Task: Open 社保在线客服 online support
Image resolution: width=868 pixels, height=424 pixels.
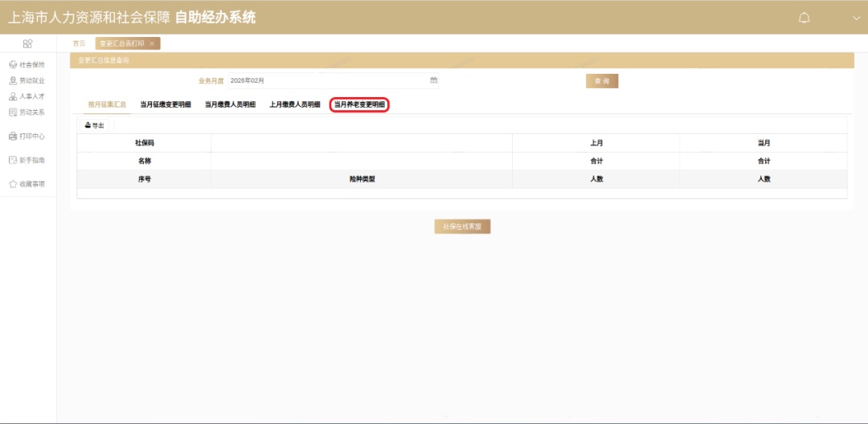Action: tap(462, 226)
